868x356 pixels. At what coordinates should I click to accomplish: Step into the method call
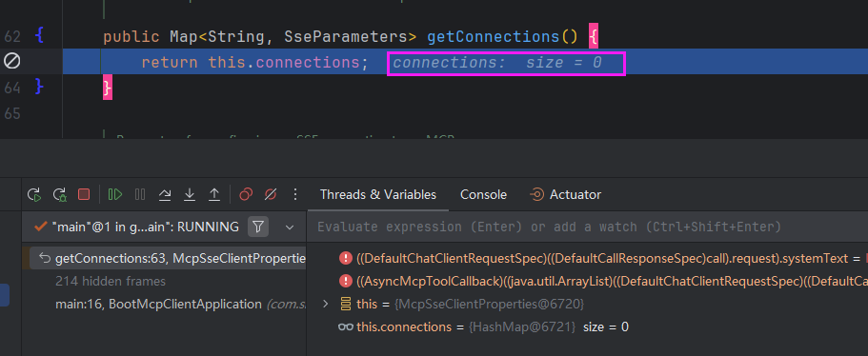tap(190, 194)
